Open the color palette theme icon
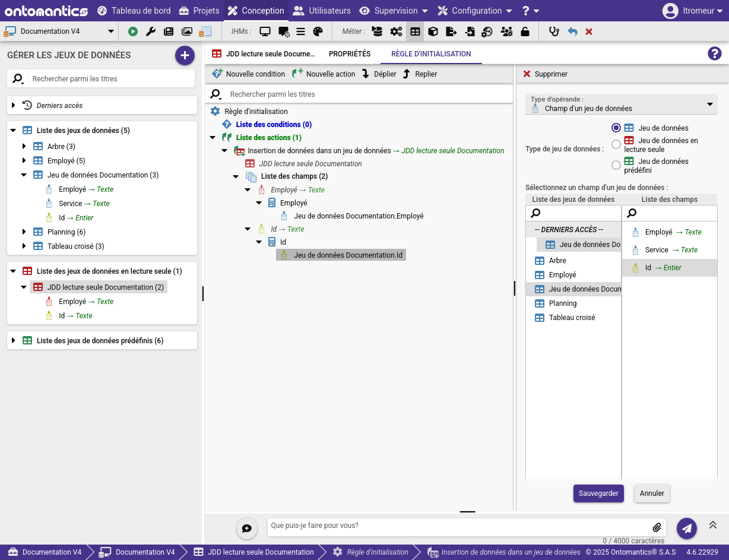The width and height of the screenshot is (729, 560). 318,31
